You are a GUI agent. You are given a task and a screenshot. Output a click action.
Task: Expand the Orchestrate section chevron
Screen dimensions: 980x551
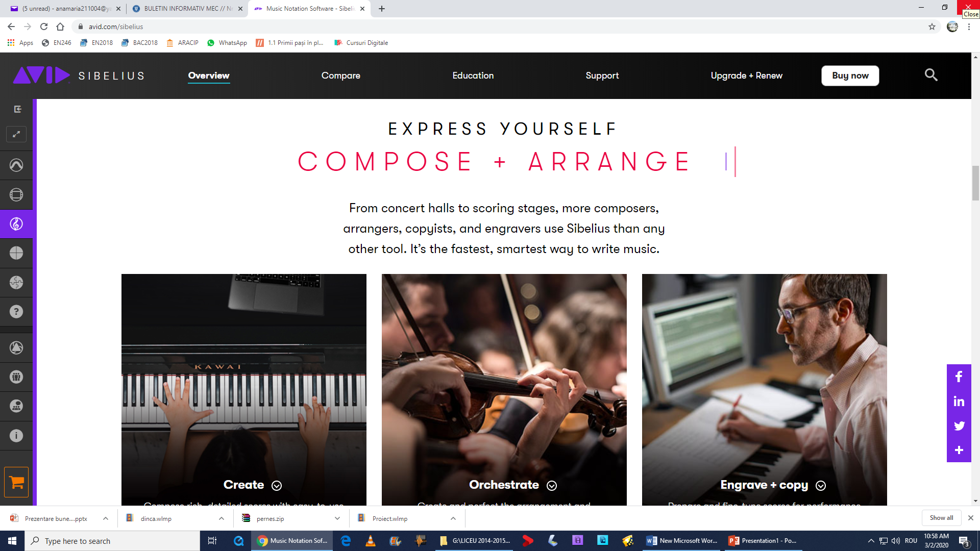552,486
